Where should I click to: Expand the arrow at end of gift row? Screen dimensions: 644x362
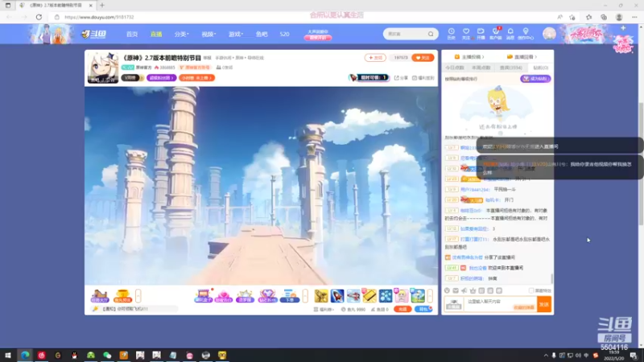click(x=430, y=295)
